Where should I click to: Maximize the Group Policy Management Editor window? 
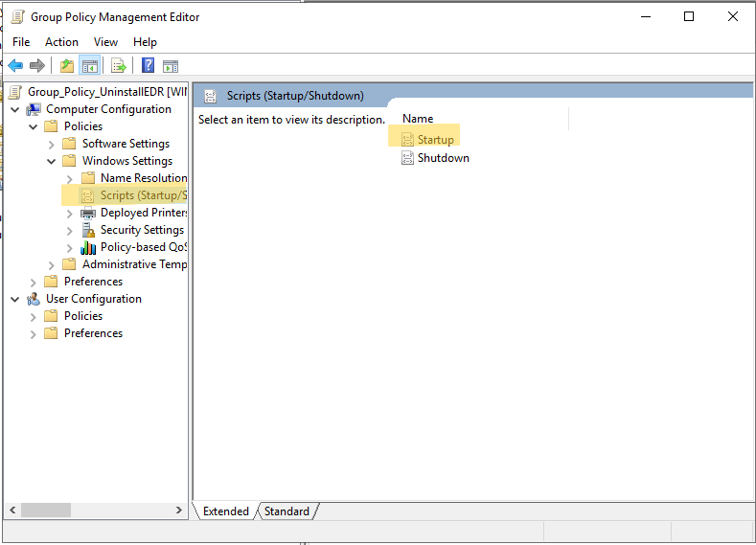[689, 17]
